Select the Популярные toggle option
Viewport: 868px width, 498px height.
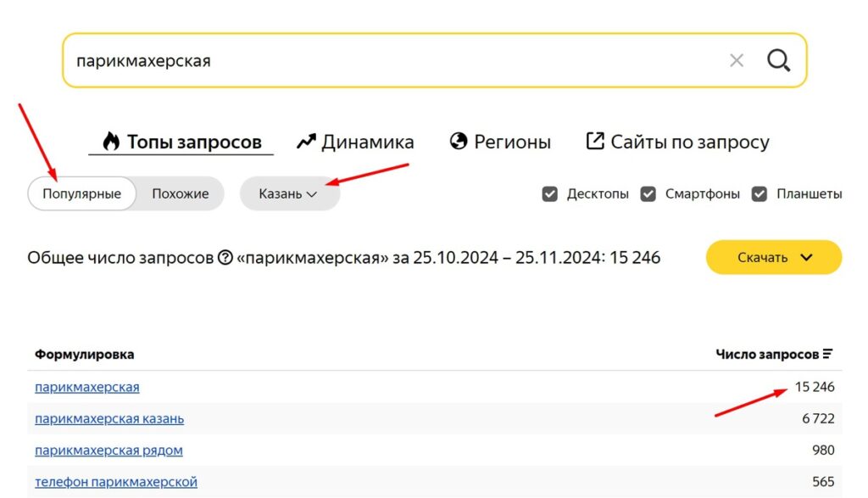[82, 194]
